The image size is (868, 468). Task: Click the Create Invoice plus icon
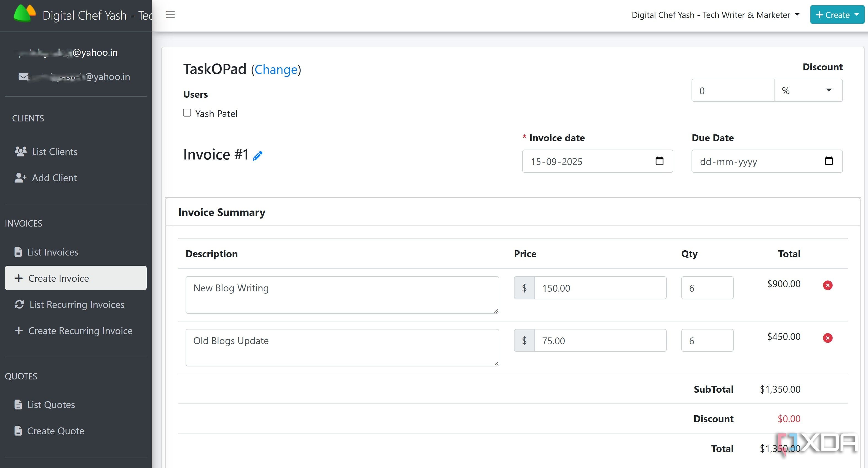19,278
